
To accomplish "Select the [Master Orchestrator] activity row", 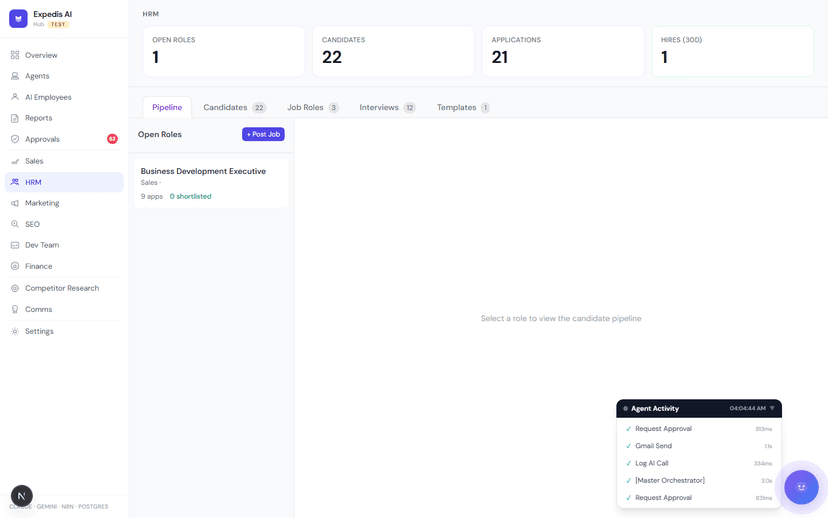I will point(699,481).
